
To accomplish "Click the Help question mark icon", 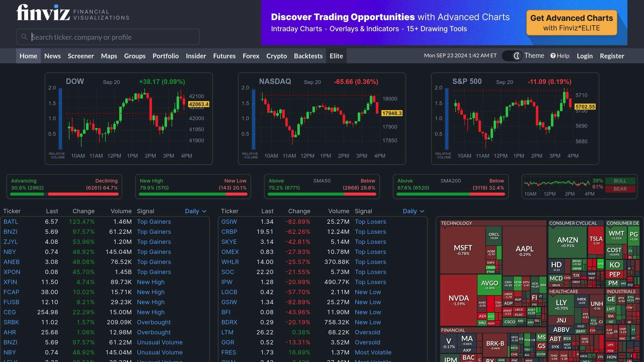I will [x=553, y=56].
